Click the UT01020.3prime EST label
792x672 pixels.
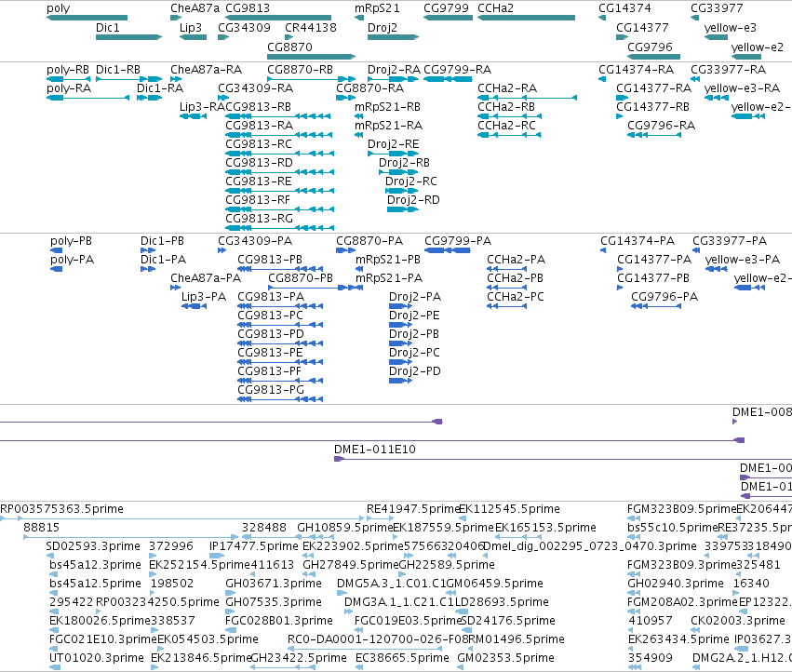click(x=97, y=658)
